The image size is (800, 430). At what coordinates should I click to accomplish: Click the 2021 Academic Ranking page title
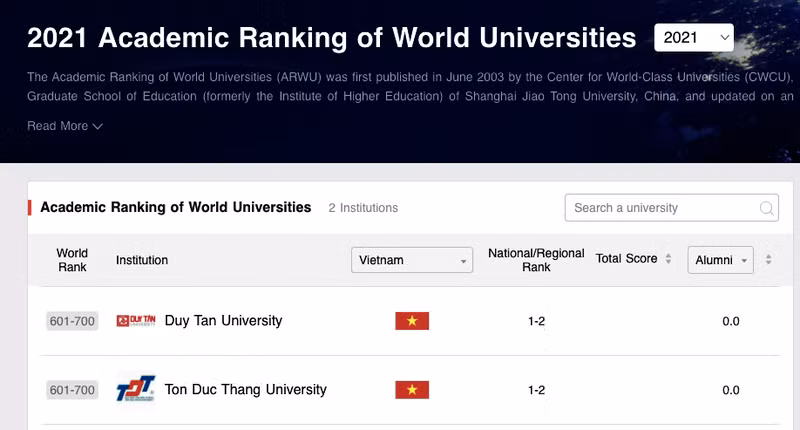pyautogui.click(x=332, y=38)
